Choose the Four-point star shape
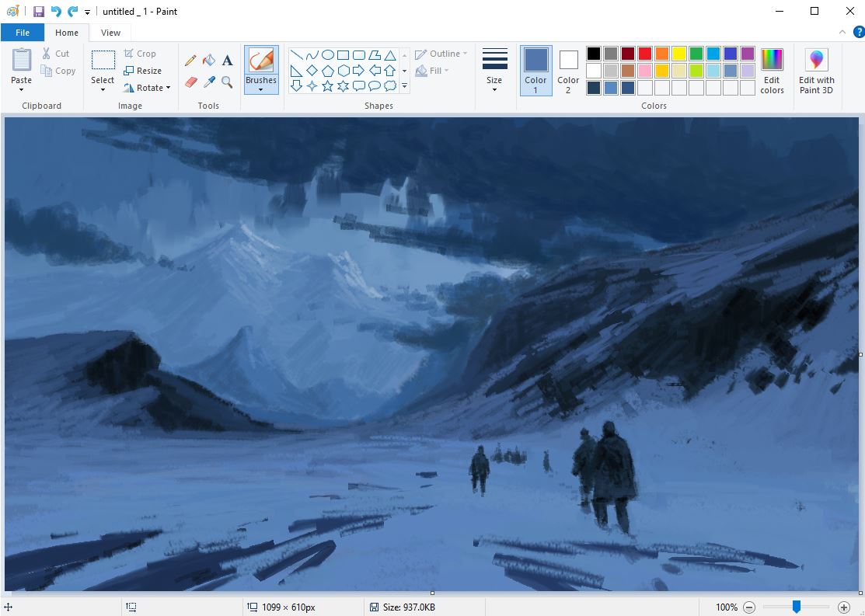The height and width of the screenshot is (616, 865). pos(312,86)
